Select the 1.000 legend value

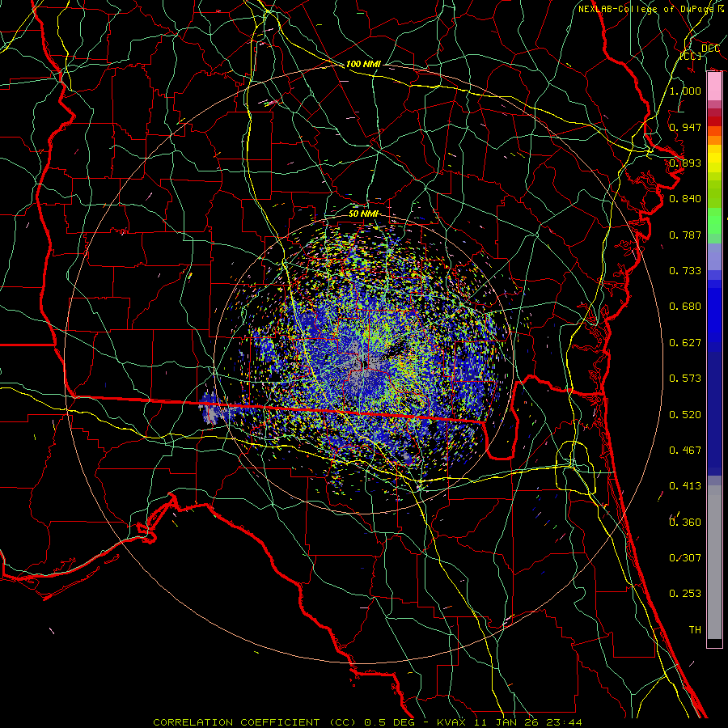tap(685, 91)
